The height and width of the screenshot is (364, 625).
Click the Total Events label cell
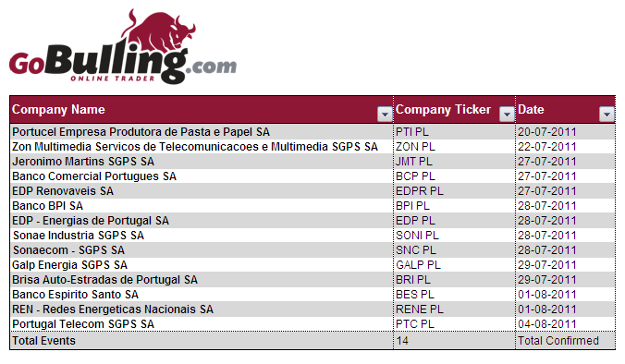tap(202, 341)
